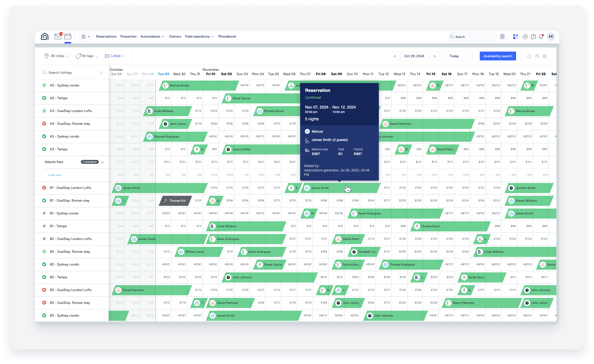Open calendar settings gear icon
Screen dimensions: 594x364
[545, 56]
